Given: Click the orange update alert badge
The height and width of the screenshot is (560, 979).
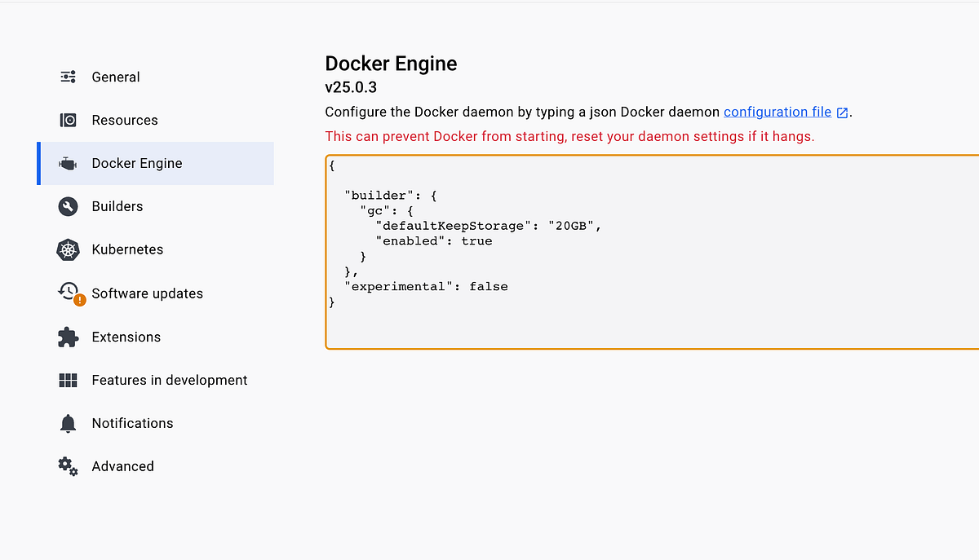Looking at the screenshot, I should [79, 300].
